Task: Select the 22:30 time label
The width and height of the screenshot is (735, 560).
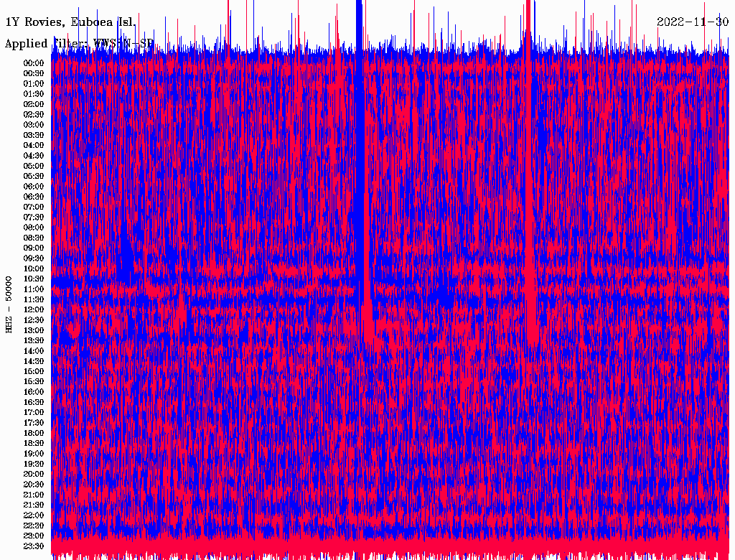Action: point(34,526)
